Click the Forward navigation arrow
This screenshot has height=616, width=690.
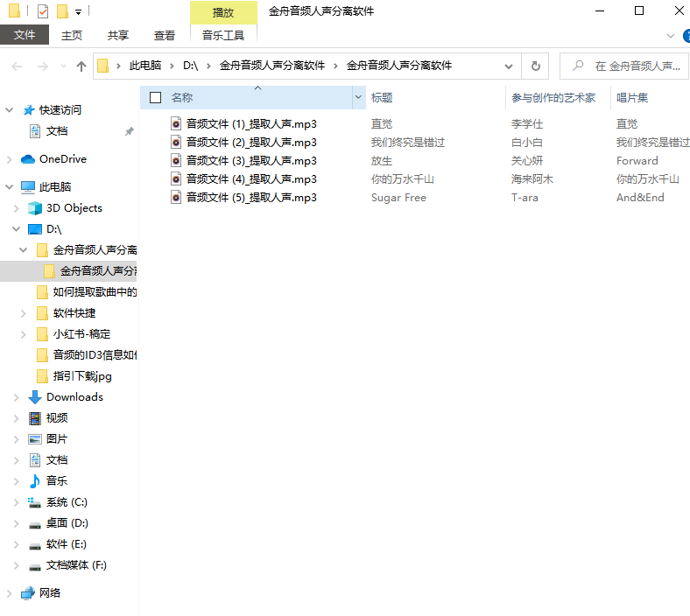tap(43, 66)
